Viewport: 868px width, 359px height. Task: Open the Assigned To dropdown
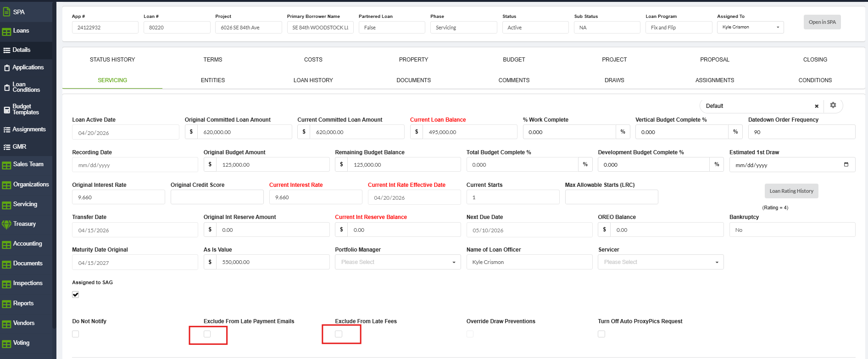(751, 27)
